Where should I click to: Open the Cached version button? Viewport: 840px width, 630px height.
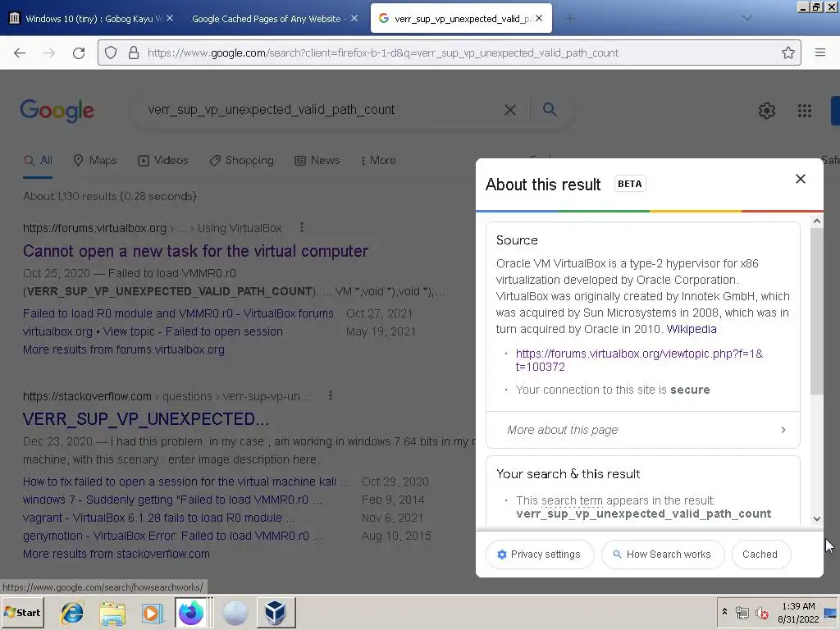click(760, 555)
